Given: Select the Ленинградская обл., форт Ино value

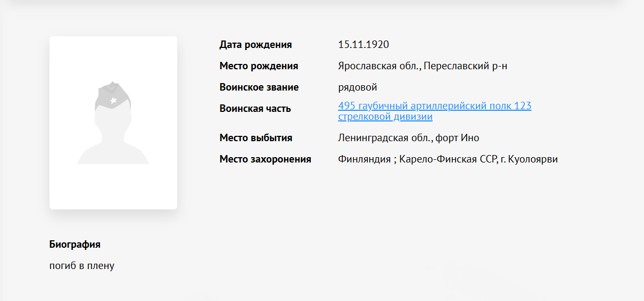Looking at the screenshot, I should tap(409, 138).
